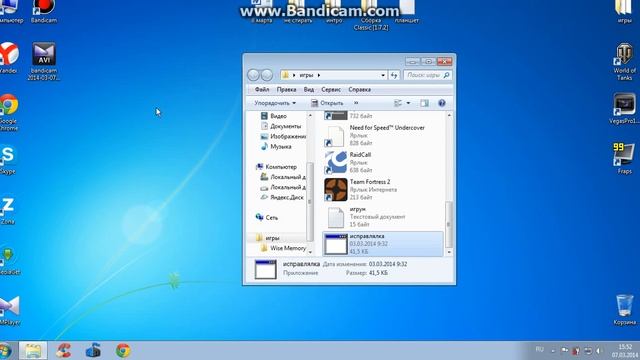Viewport: 640px width, 360px height.
Task: Select the Need for Speed Undercover shortcut
Action: 383,136
